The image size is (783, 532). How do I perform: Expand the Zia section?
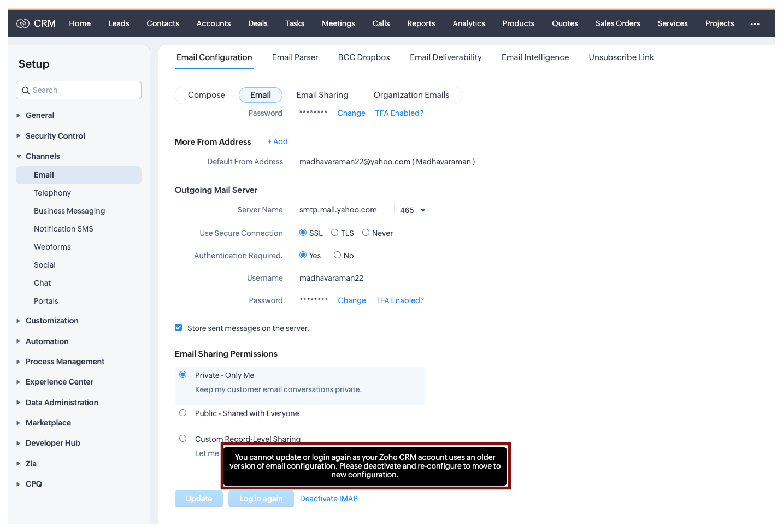tap(19, 464)
